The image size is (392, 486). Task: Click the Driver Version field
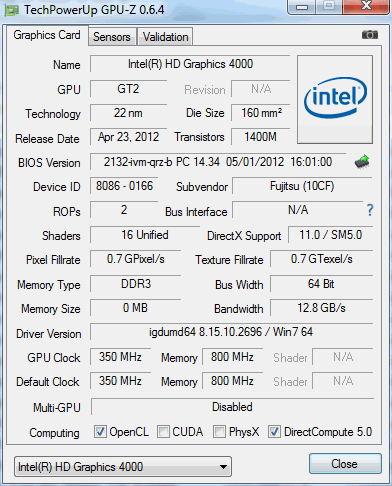(231, 332)
